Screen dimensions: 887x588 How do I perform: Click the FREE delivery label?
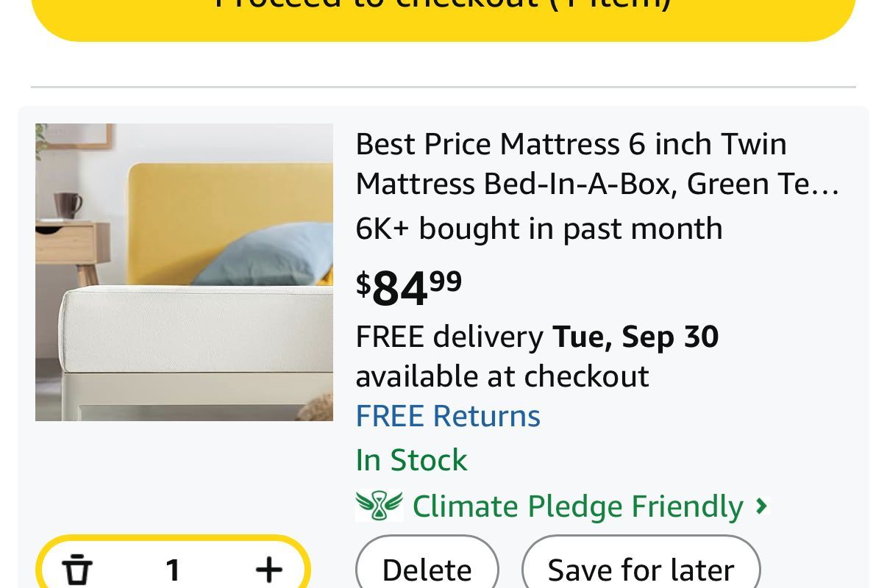click(x=449, y=337)
